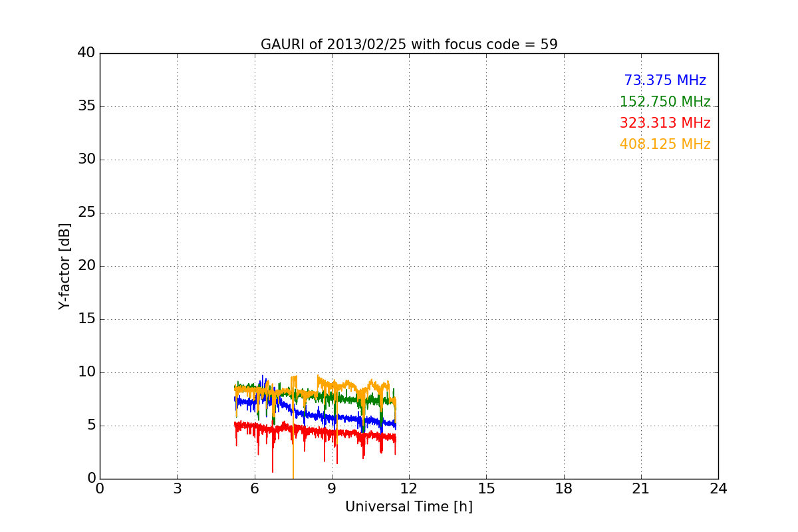Click the x-axis tick label 21
Screen dimensions: 798x532
tap(641, 489)
